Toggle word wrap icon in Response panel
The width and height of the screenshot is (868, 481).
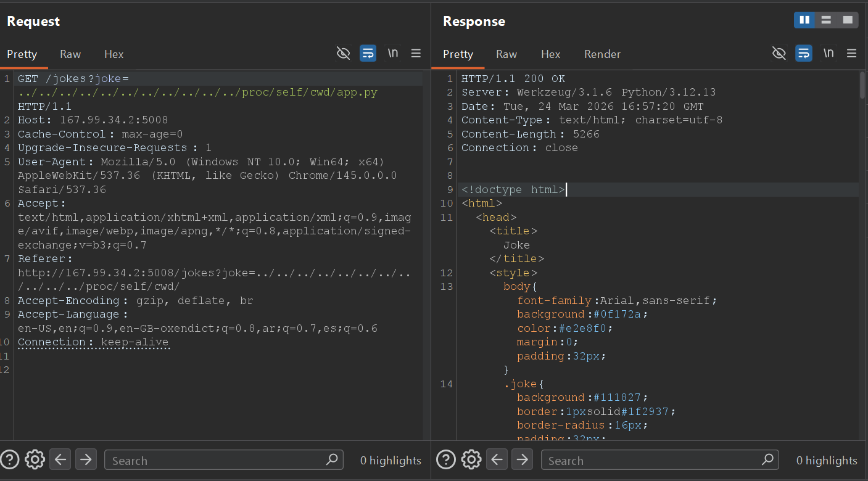tap(804, 54)
